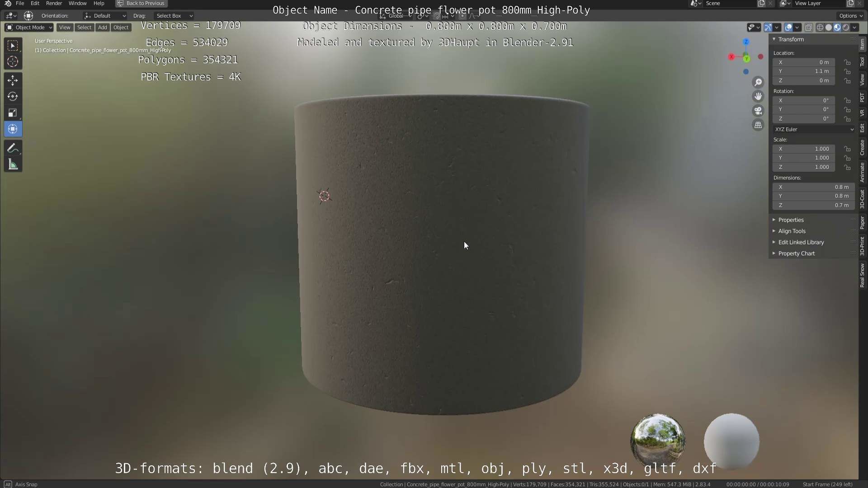Select the Select Box tool
This screenshot has height=488, width=868.
click(13, 46)
